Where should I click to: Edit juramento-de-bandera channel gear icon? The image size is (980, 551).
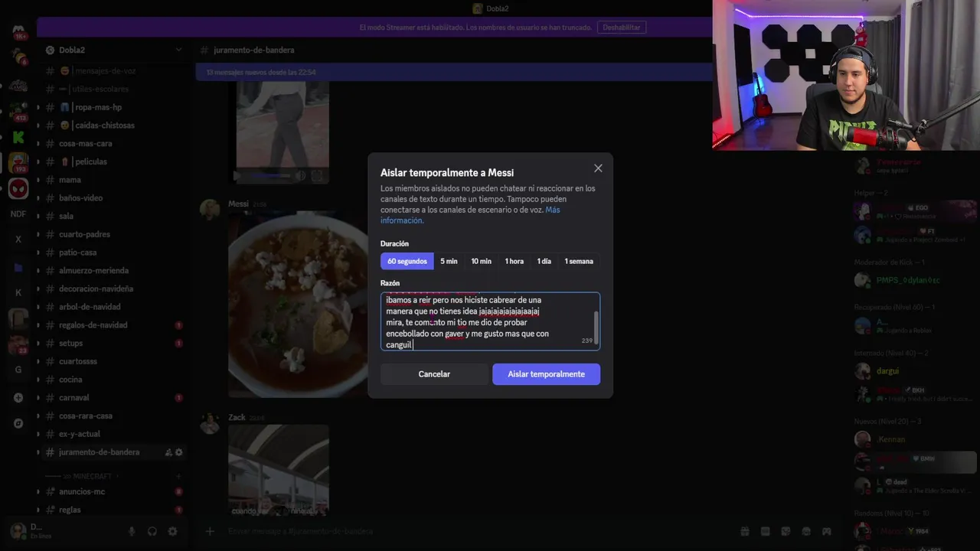click(x=179, y=452)
